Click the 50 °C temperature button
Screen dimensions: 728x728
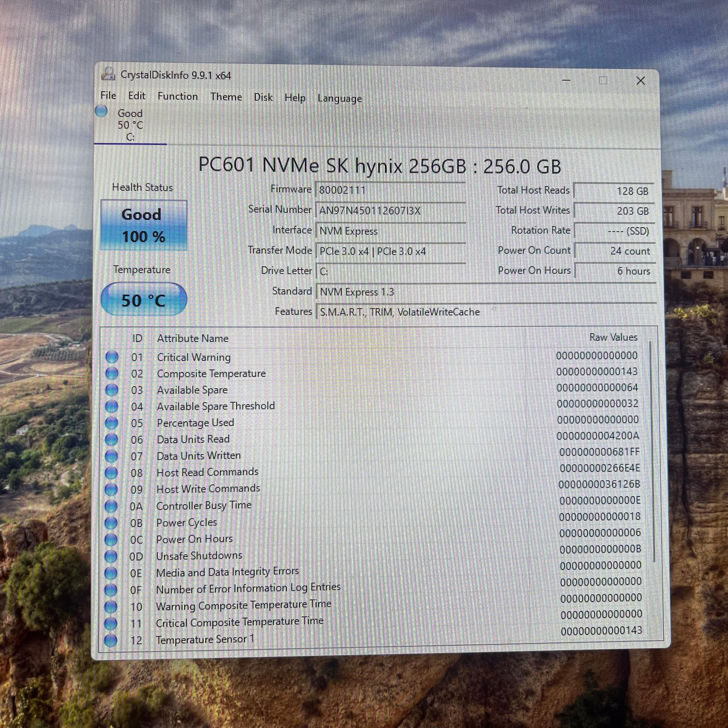coord(144,300)
